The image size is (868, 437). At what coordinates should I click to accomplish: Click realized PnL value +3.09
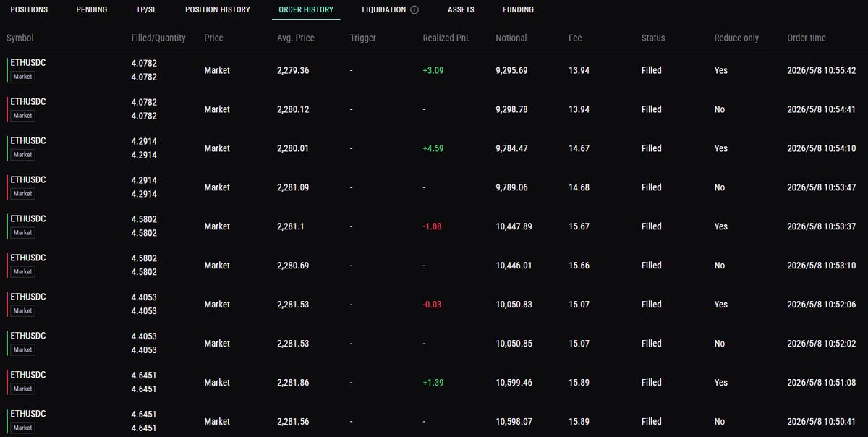(433, 70)
